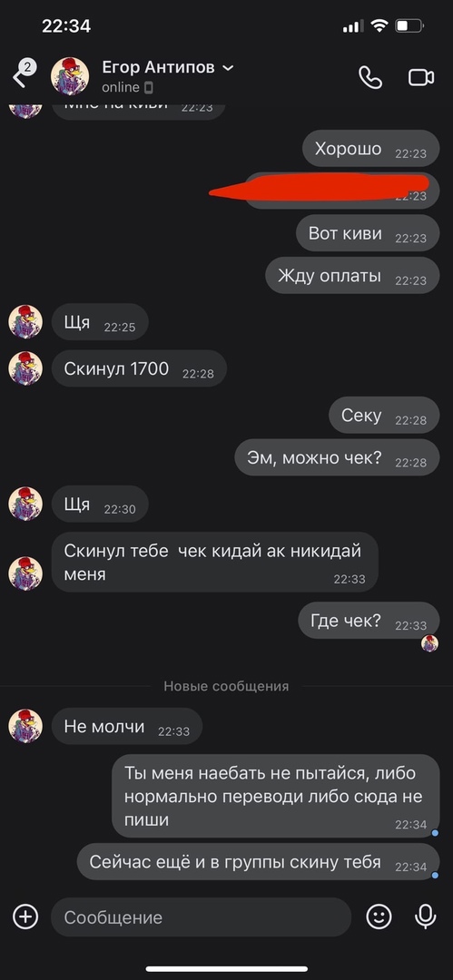Open the emoji sticker picker

[379, 916]
